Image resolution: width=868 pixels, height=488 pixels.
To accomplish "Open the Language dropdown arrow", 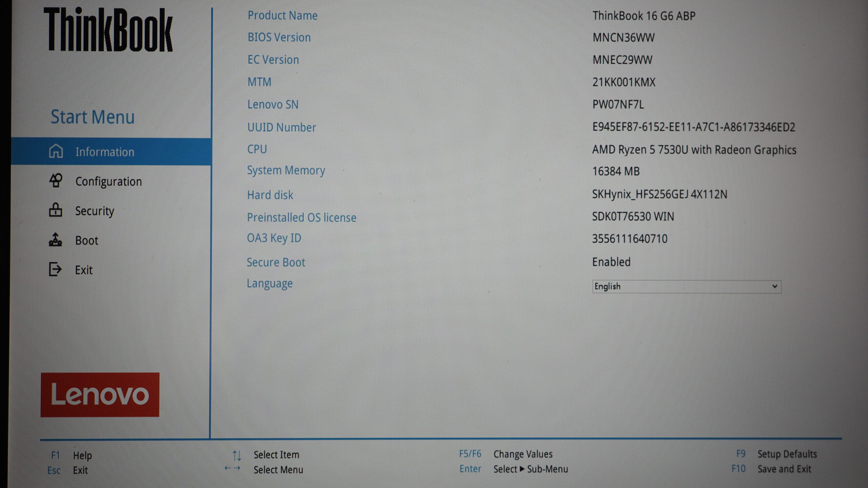I will coord(774,286).
